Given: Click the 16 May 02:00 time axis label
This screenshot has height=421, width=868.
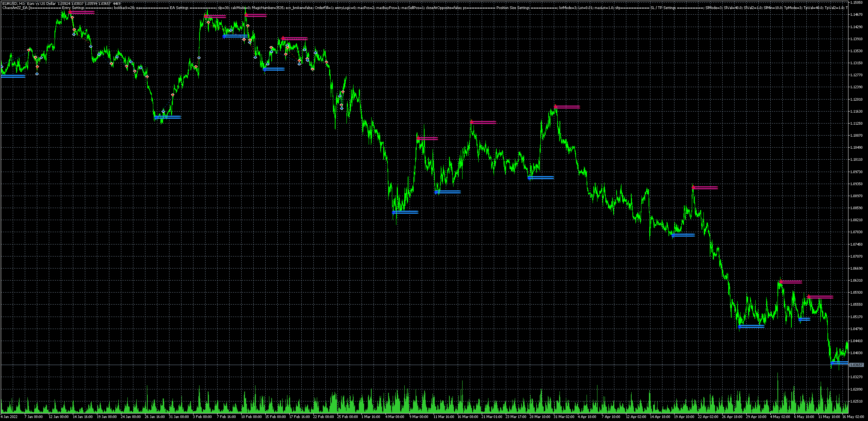Looking at the screenshot, I should [x=853, y=416].
